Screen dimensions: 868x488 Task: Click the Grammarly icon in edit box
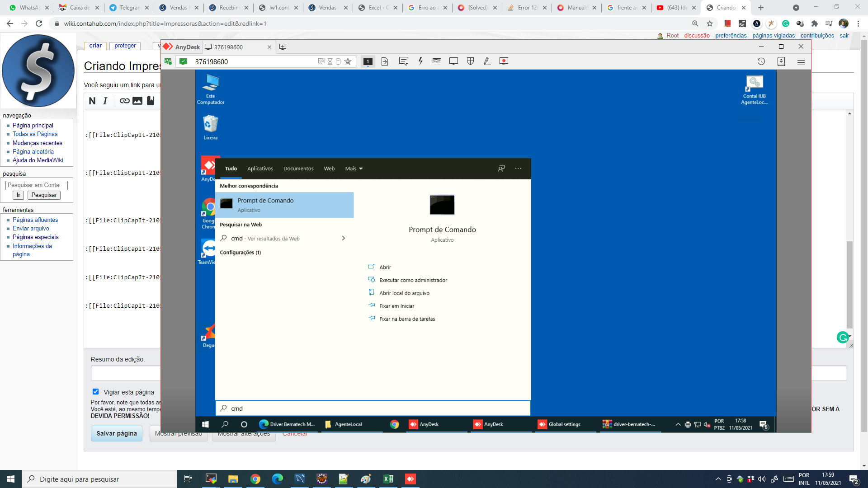(843, 337)
